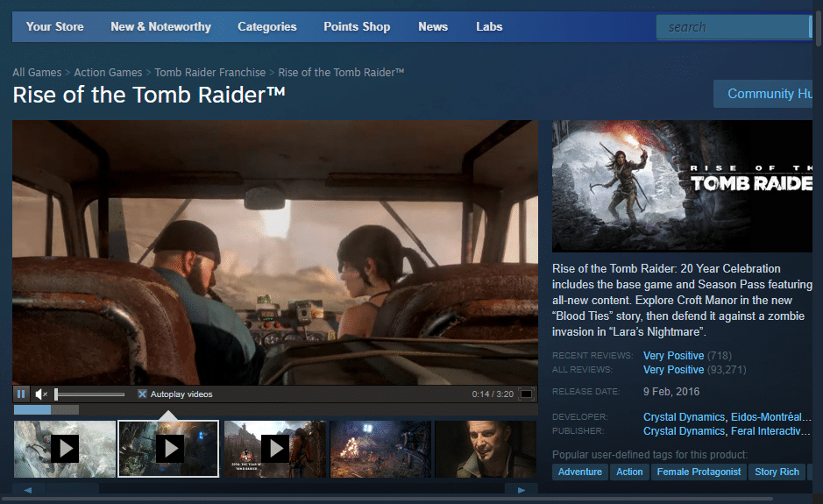
Task: Open the man's face screenshot thumbnail
Action: (486, 449)
